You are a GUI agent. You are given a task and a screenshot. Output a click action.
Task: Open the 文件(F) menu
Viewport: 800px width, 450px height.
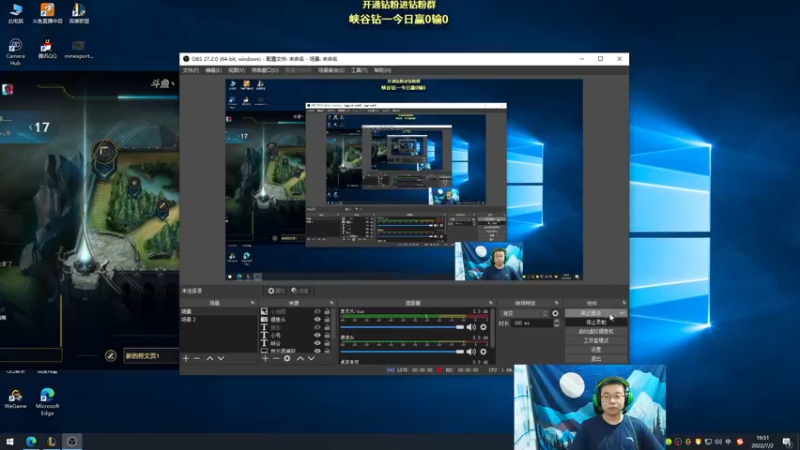pyautogui.click(x=191, y=70)
